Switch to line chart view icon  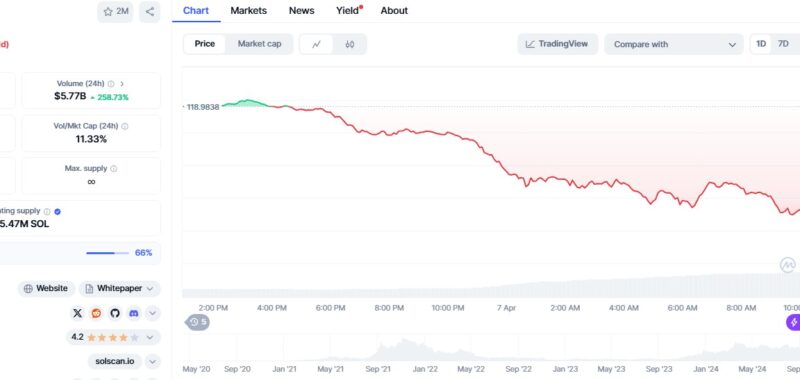click(x=316, y=44)
